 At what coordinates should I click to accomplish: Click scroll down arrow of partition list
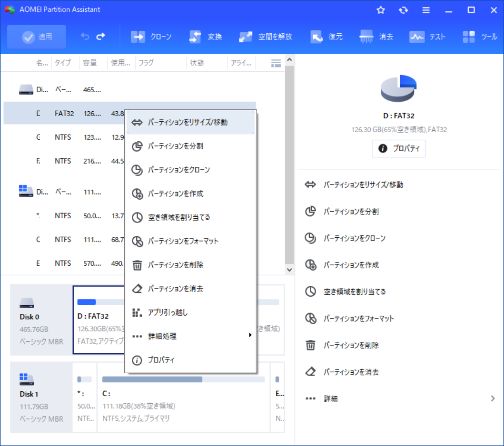289,270
